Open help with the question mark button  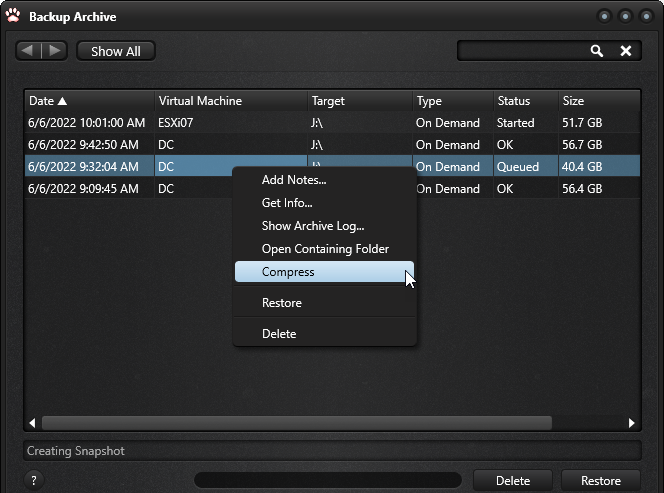(34, 480)
